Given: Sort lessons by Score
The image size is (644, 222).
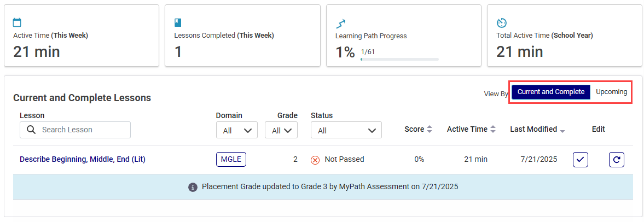Looking at the screenshot, I should (x=418, y=129).
